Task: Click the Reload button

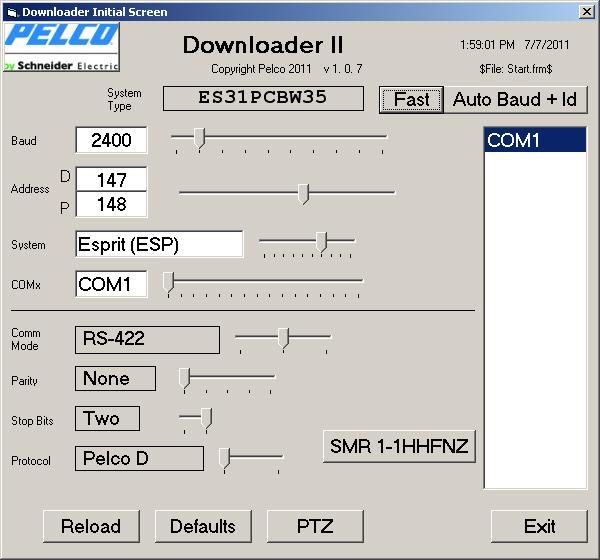Action: pos(91,526)
